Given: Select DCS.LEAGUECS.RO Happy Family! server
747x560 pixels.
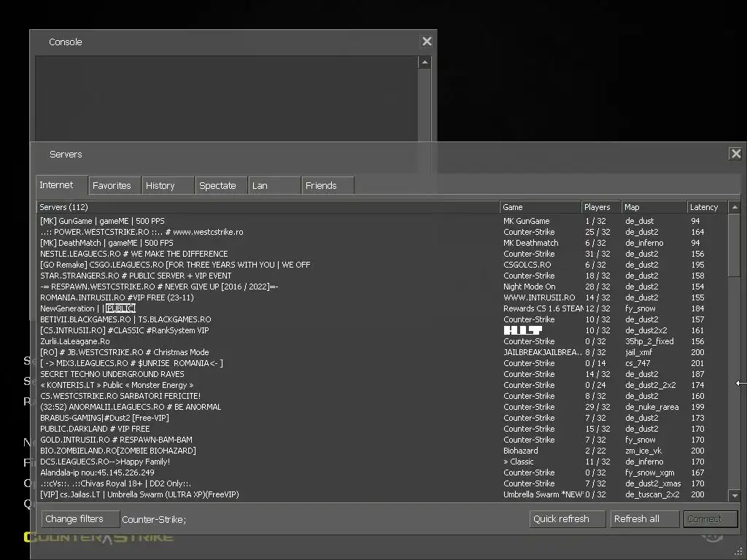Looking at the screenshot, I should coord(382,462).
